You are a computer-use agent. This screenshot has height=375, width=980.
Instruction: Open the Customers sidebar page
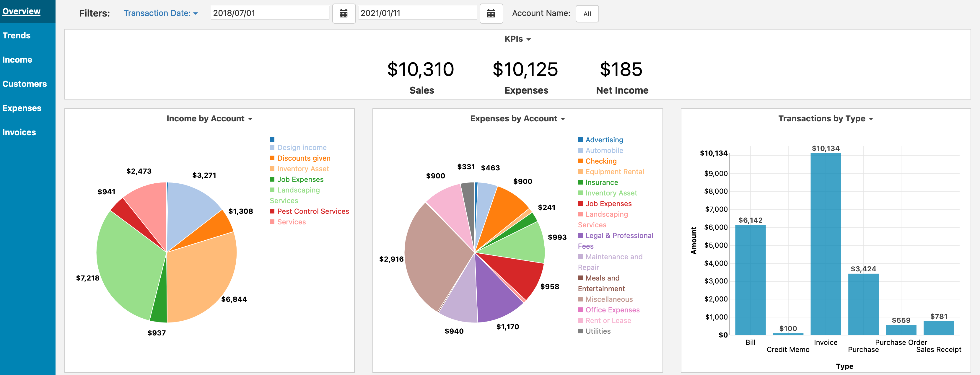(x=24, y=84)
